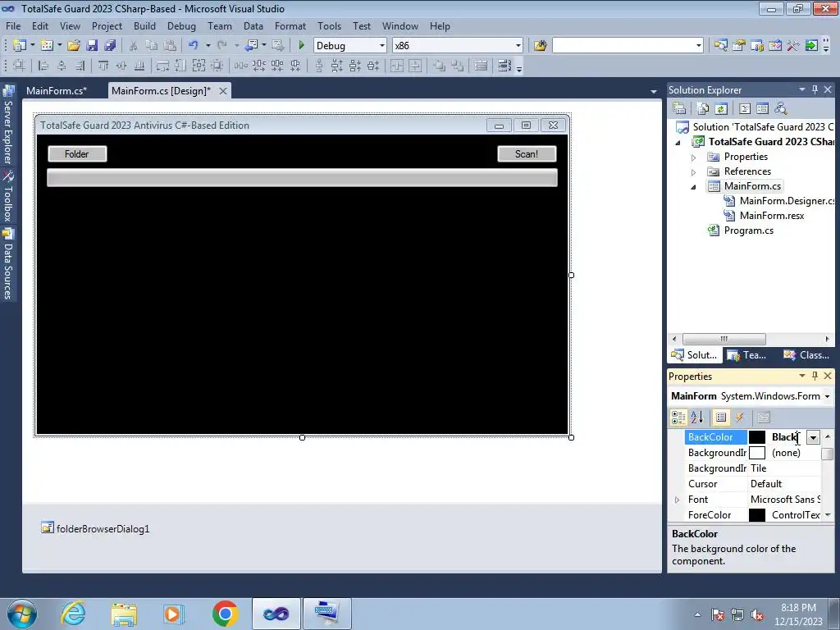Image resolution: width=840 pixels, height=630 pixels.
Task: Expand the Properties node in Solution Explorer
Action: click(693, 157)
